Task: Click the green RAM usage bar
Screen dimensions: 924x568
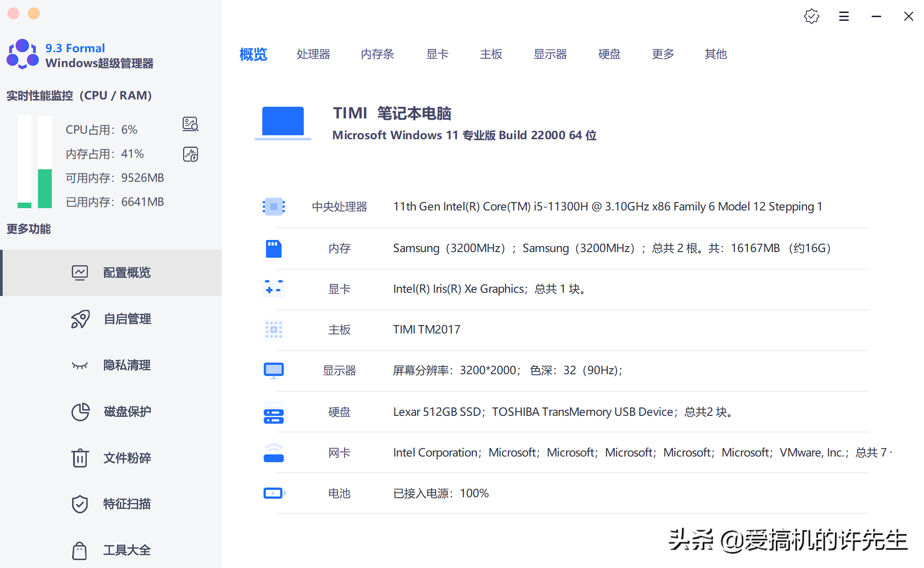Action: (45, 188)
